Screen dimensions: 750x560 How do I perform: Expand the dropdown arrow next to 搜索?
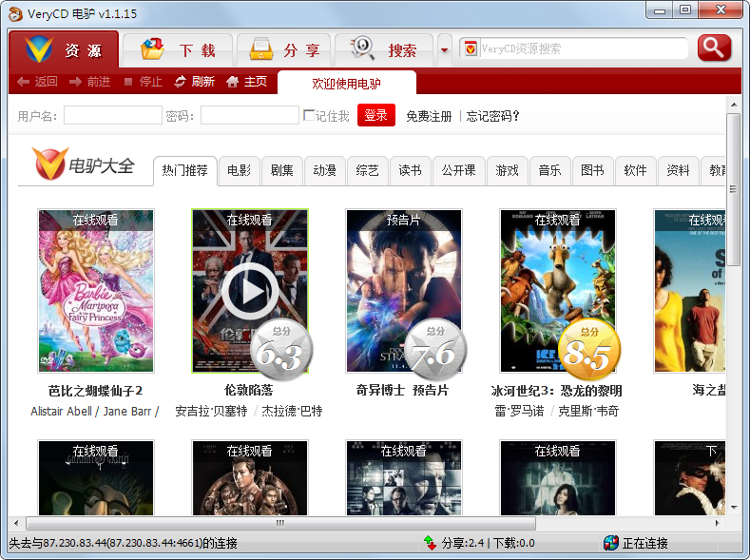(x=444, y=50)
